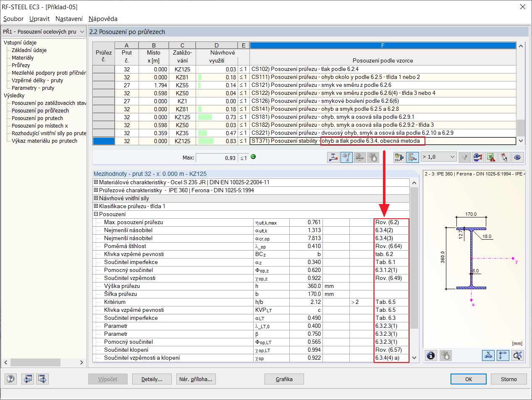Click Součinitel klopení value 0.994
The width and height of the screenshot is (532, 400).
point(306,350)
